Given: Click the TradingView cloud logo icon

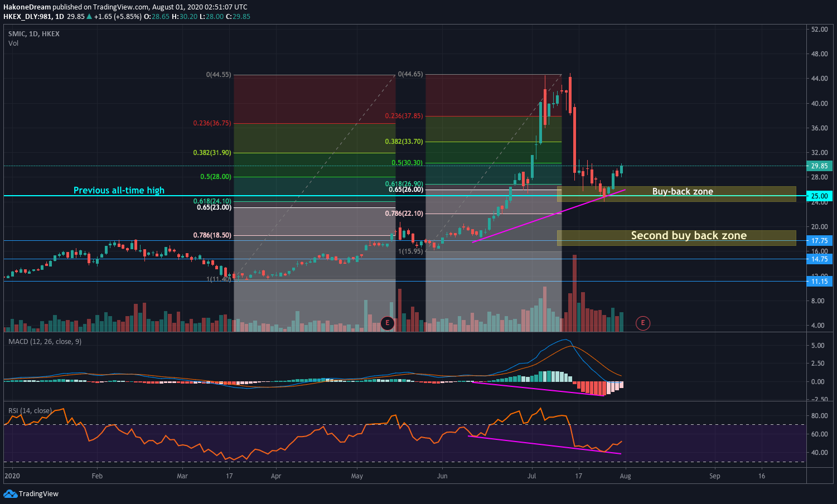Looking at the screenshot, I should tap(10, 493).
